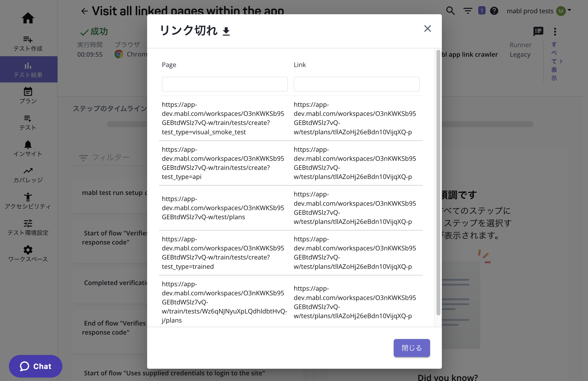Open ワークスペース gear settings

[28, 254]
